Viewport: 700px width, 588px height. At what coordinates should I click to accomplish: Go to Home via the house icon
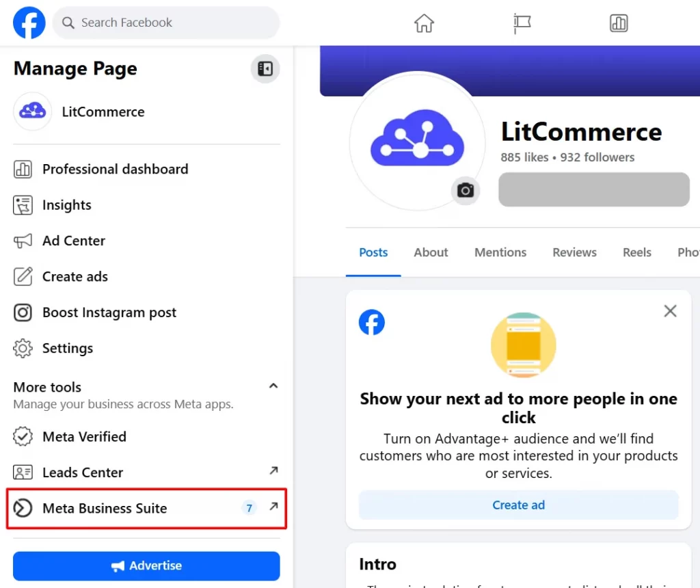(x=424, y=23)
